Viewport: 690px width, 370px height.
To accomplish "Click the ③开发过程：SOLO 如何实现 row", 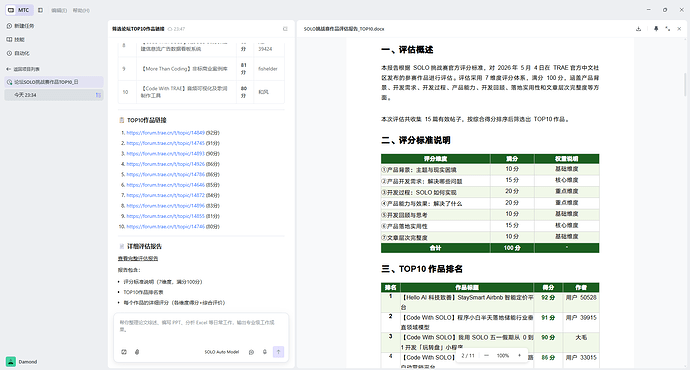I will [490, 192].
